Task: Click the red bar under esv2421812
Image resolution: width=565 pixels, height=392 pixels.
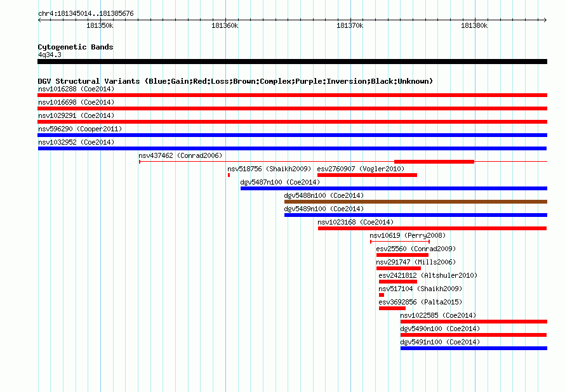Action: click(x=398, y=282)
